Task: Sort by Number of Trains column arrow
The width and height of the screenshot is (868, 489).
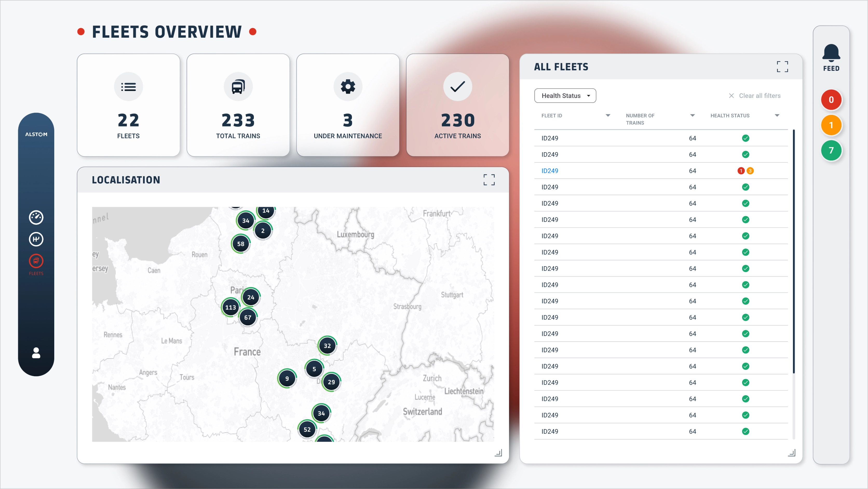Action: point(693,115)
